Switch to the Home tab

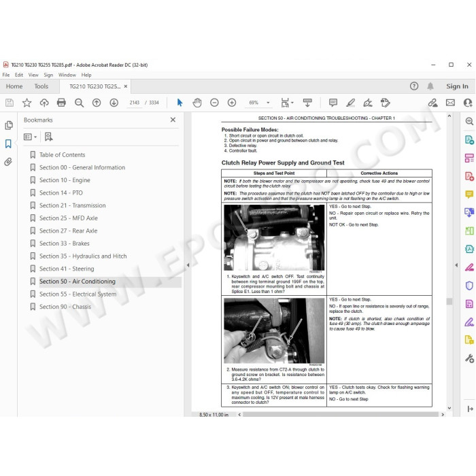[14, 86]
